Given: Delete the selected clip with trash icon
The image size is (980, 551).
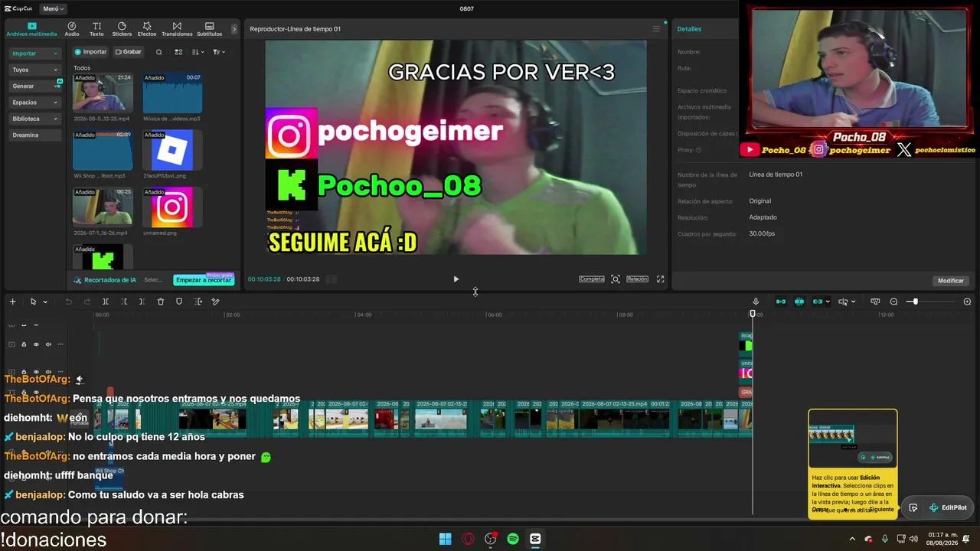Looking at the screenshot, I should (161, 302).
